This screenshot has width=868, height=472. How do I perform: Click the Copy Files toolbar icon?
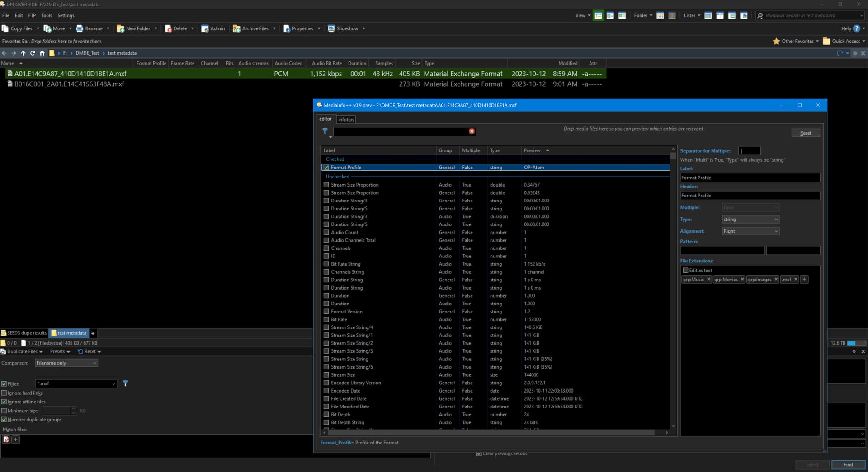5,28
